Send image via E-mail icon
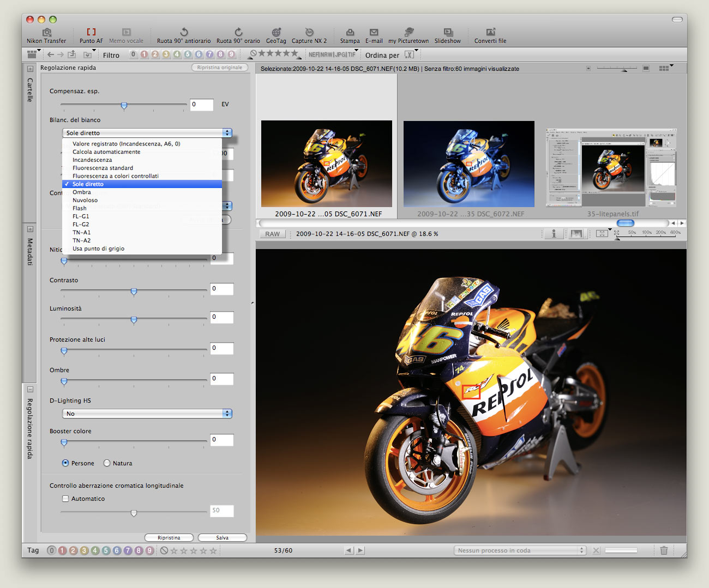Screen dimensions: 709x588 coord(374,32)
